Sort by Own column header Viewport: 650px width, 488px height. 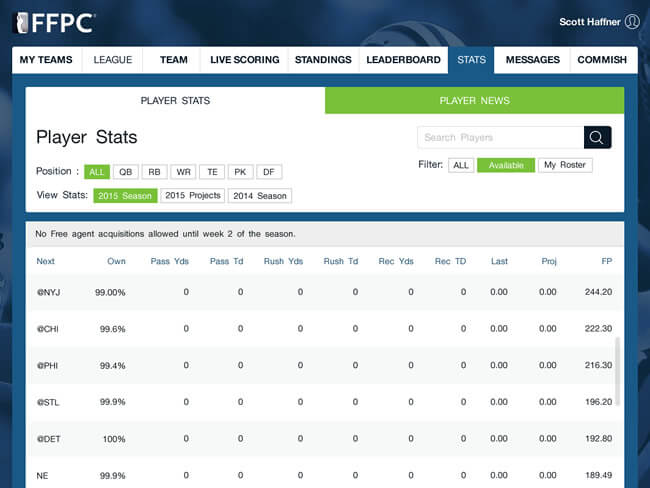pos(116,261)
